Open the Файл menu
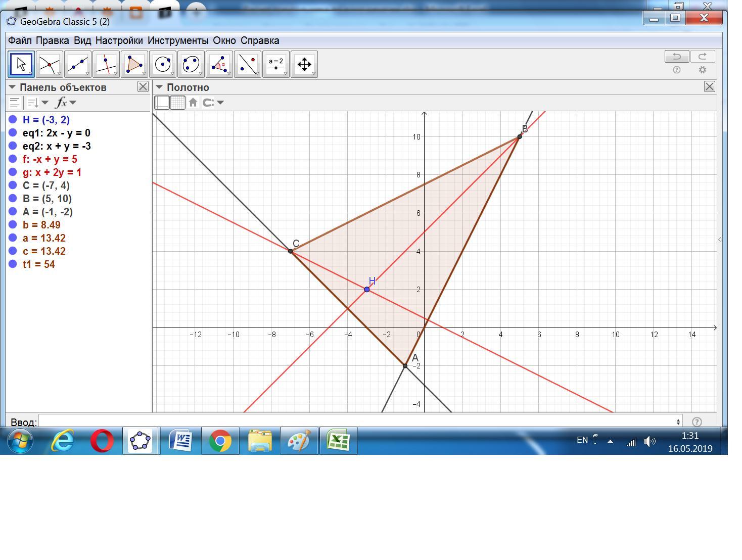This screenshot has width=742, height=560. (x=20, y=40)
